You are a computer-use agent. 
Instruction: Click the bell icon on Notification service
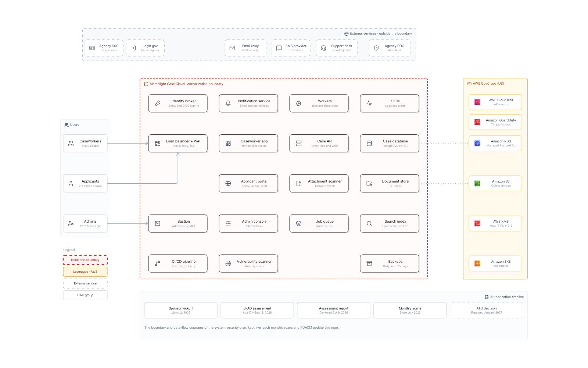(228, 103)
